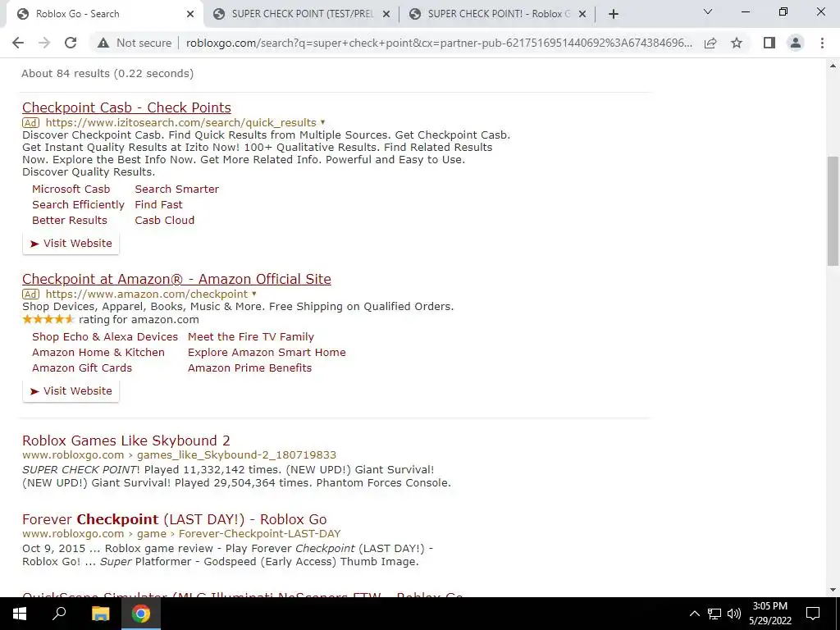Open the Checkpoint Casb - Check Points ad
The width and height of the screenshot is (840, 630).
pos(126,107)
